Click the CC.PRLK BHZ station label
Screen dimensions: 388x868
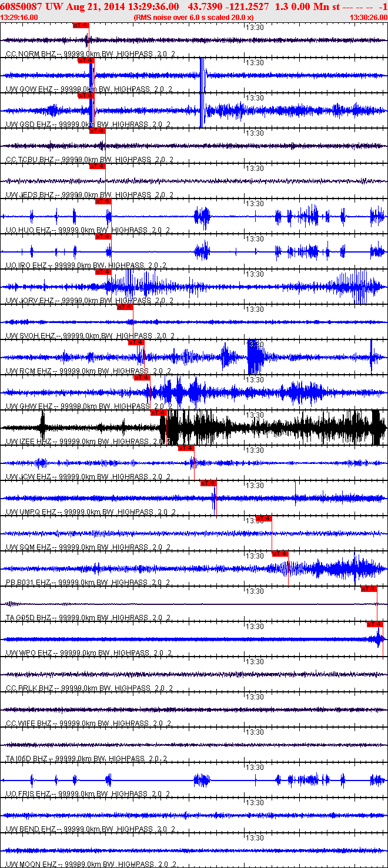[29, 688]
